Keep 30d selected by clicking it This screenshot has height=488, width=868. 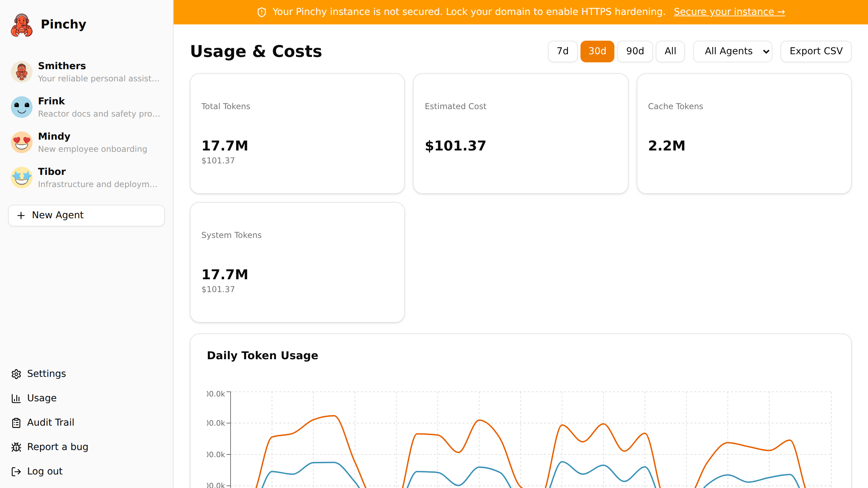pos(597,51)
